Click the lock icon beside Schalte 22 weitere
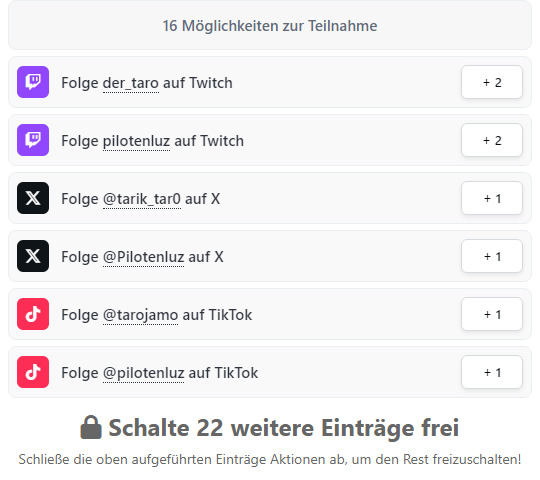This screenshot has height=480, width=540. [91, 427]
